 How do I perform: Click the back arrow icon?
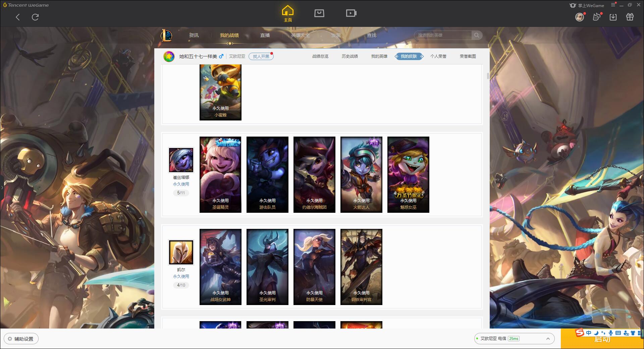18,17
